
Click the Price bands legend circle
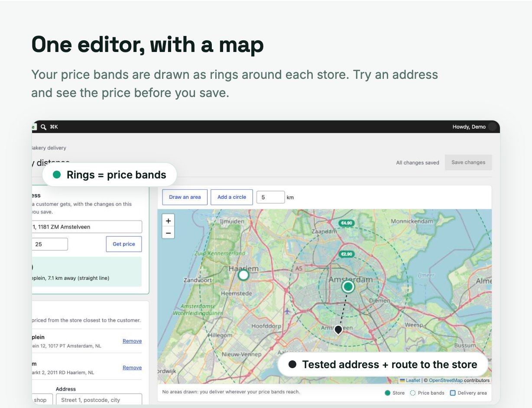coord(412,393)
